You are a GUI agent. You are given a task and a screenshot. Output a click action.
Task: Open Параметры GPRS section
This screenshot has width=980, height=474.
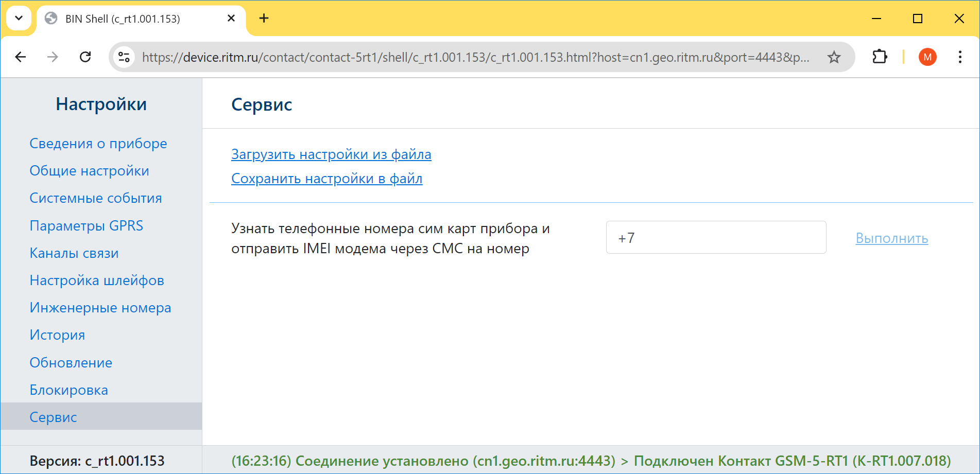coord(86,225)
